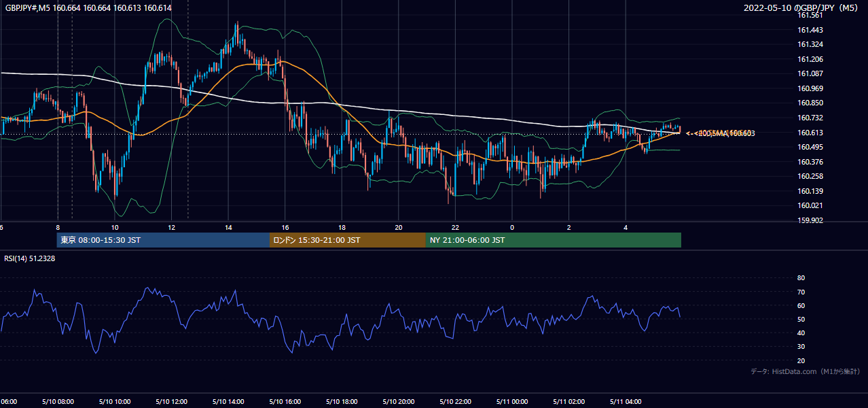The image size is (868, 408).
Task: Click the RSI level 30 label
Action: point(801,347)
